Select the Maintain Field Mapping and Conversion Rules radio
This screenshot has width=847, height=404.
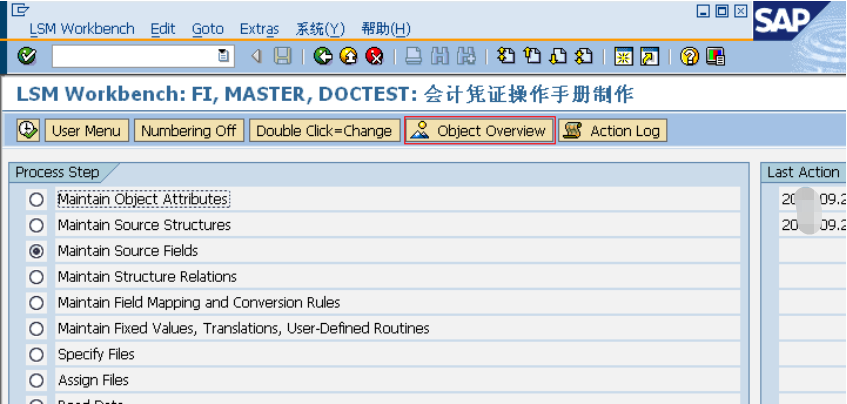(x=36, y=303)
